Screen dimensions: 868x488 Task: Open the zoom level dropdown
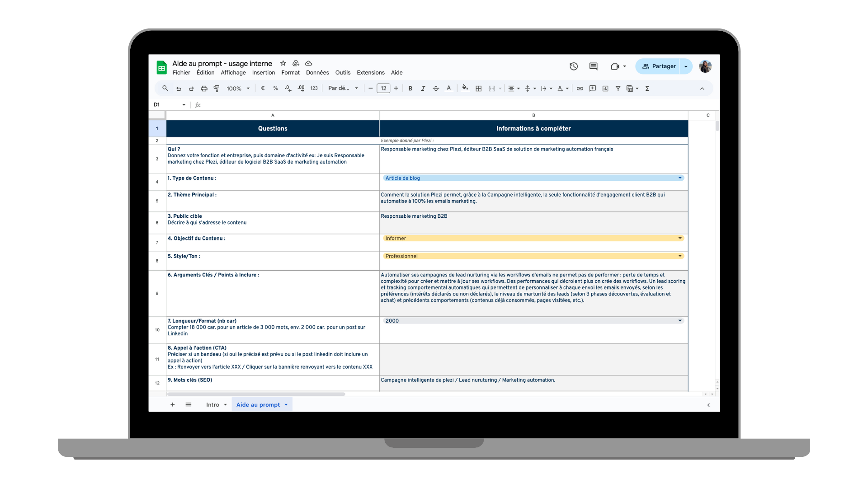click(238, 89)
